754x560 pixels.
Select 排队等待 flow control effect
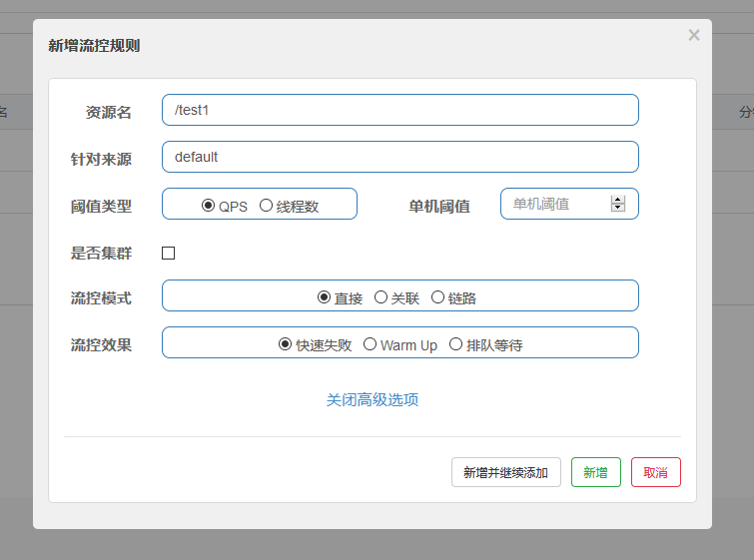pyautogui.click(x=456, y=344)
